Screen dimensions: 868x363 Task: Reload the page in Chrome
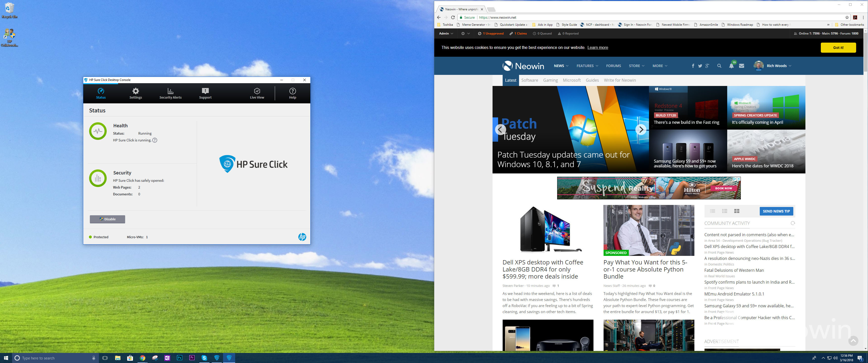point(453,17)
